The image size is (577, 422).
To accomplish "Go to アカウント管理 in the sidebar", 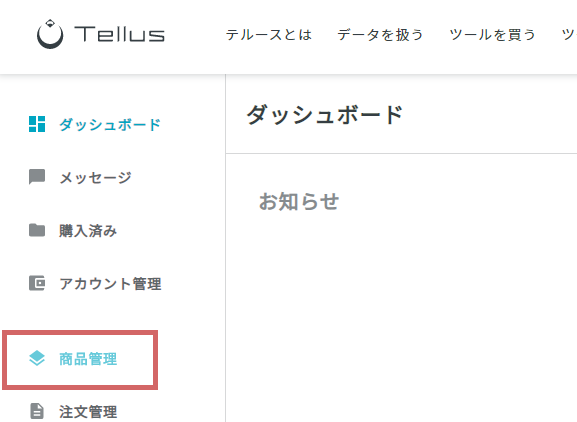I will coord(110,284).
